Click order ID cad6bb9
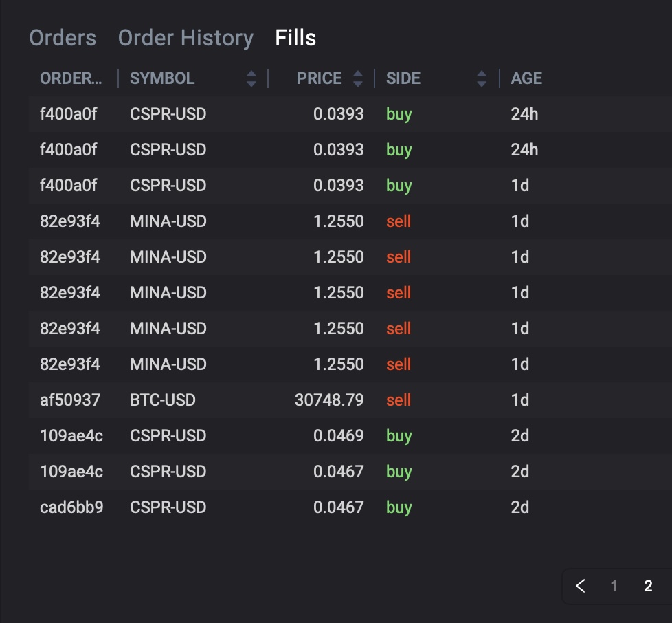 71,507
